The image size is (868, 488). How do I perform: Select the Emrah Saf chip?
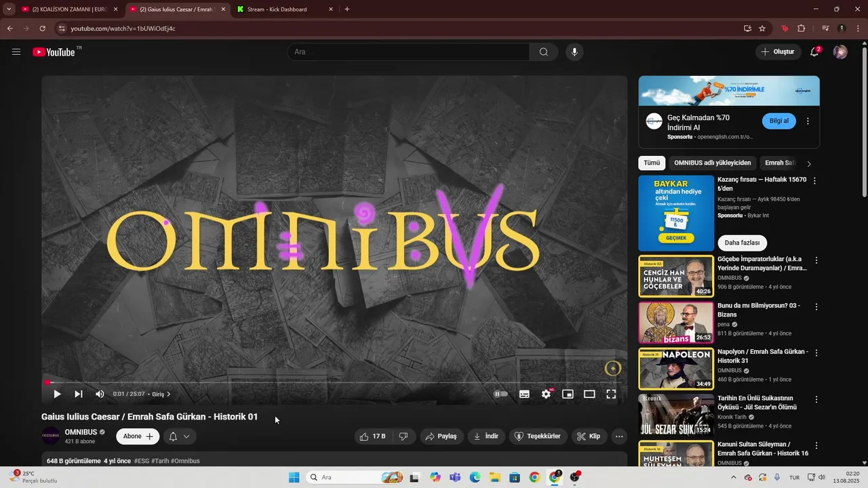pyautogui.click(x=779, y=163)
